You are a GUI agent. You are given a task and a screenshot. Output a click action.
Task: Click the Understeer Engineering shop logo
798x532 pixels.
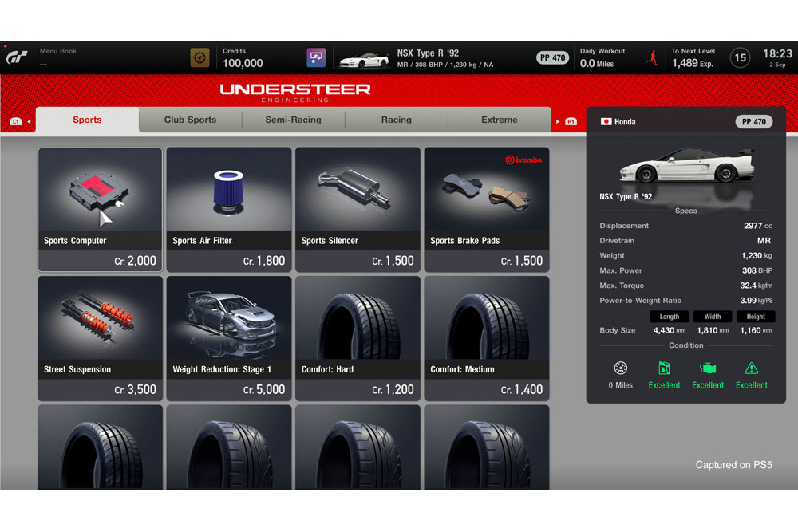295,92
